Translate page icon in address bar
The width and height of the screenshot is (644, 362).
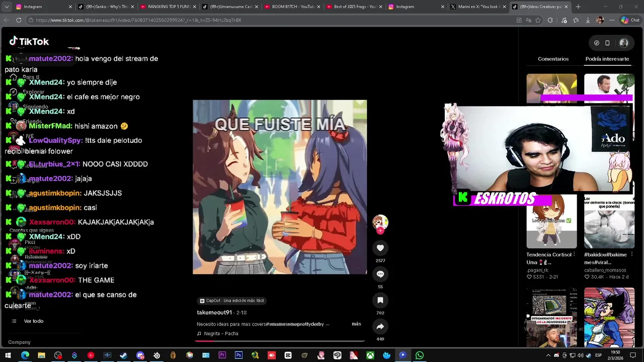528,20
